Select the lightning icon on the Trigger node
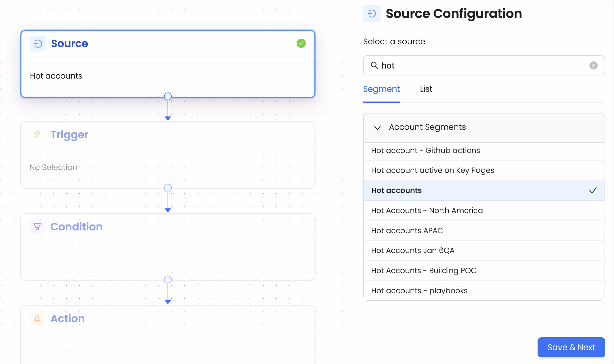This screenshot has width=614, height=364. [37, 135]
